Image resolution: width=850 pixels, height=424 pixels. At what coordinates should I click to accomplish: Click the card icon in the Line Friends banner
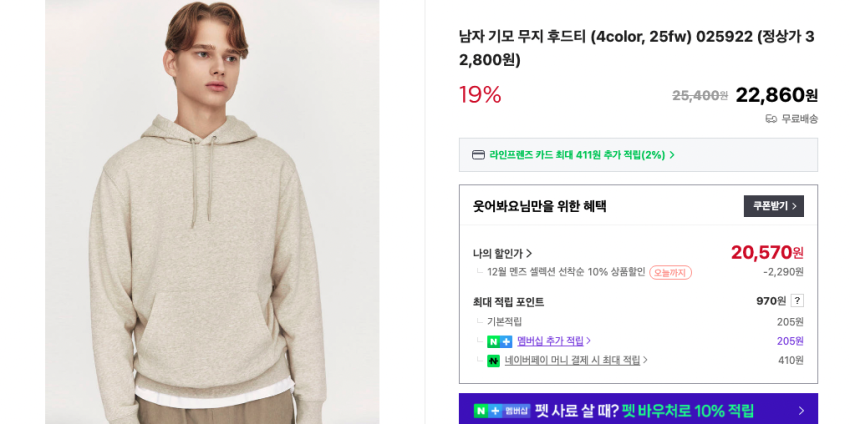pyautogui.click(x=478, y=155)
